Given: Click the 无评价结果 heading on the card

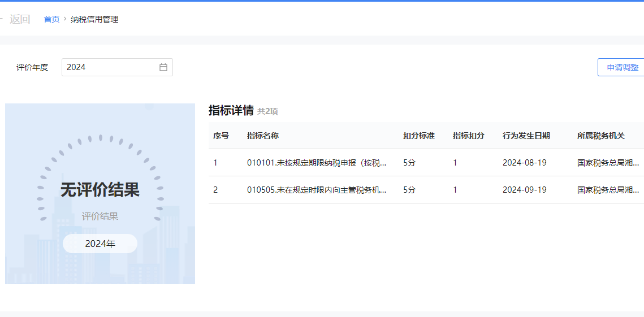Looking at the screenshot, I should pyautogui.click(x=100, y=190).
